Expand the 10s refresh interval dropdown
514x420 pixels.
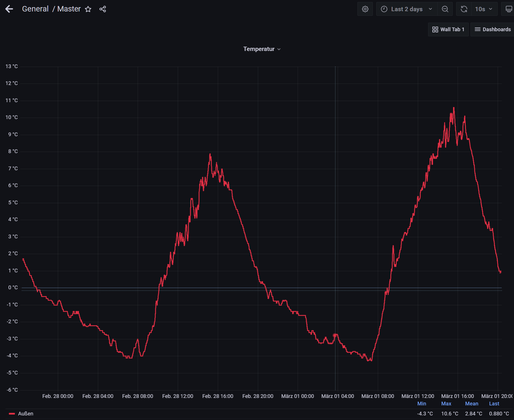(x=484, y=9)
